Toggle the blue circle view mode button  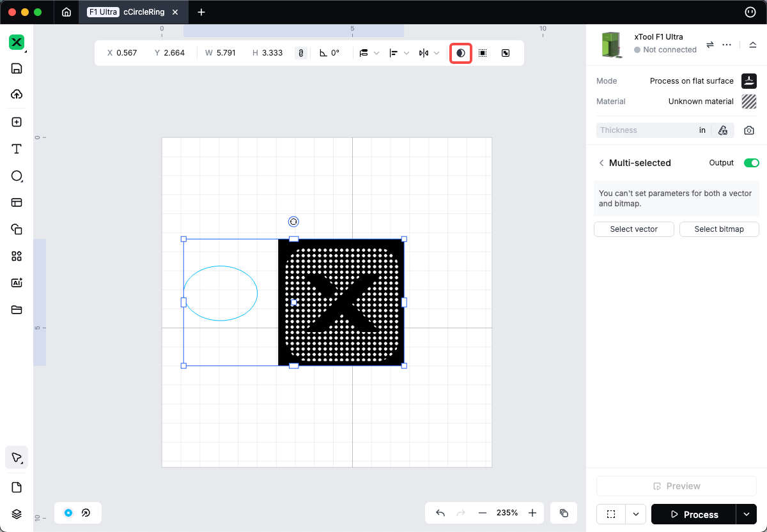pyautogui.click(x=68, y=513)
